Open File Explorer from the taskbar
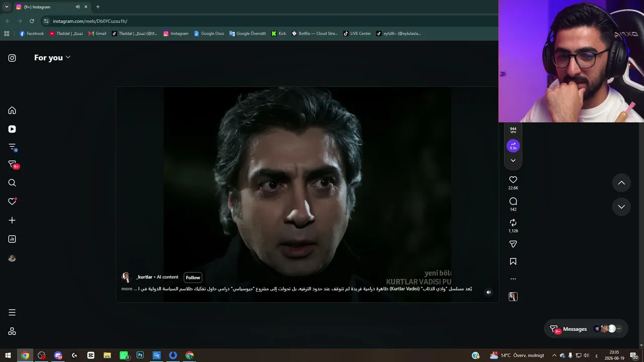 coord(107,355)
